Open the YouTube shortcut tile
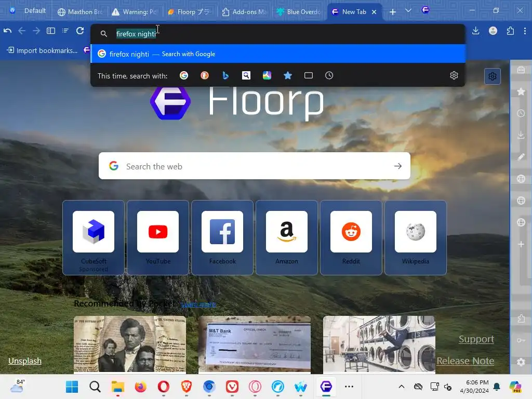Viewport: 532px width, 399px height. (x=158, y=237)
